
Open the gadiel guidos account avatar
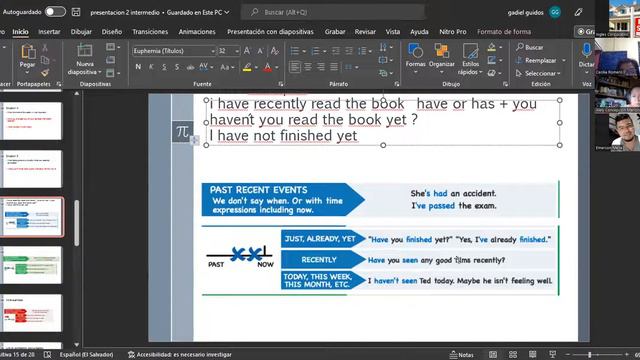[554, 12]
